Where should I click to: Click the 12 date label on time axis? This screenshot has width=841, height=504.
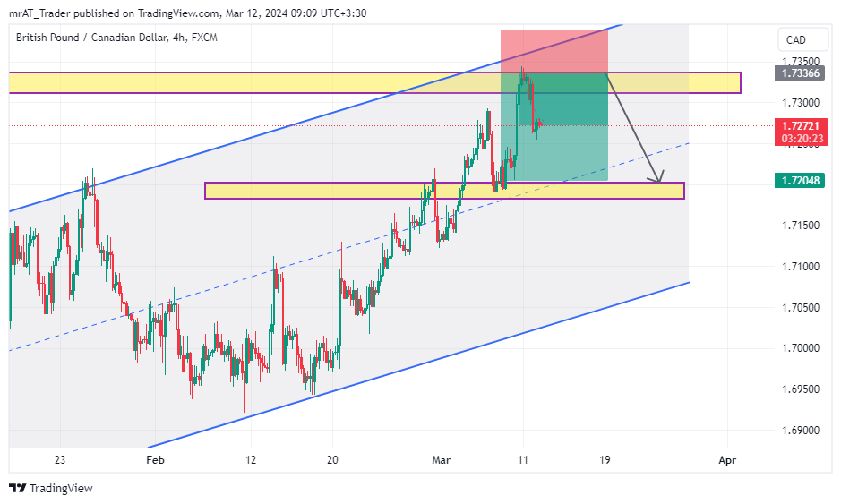coord(251,460)
